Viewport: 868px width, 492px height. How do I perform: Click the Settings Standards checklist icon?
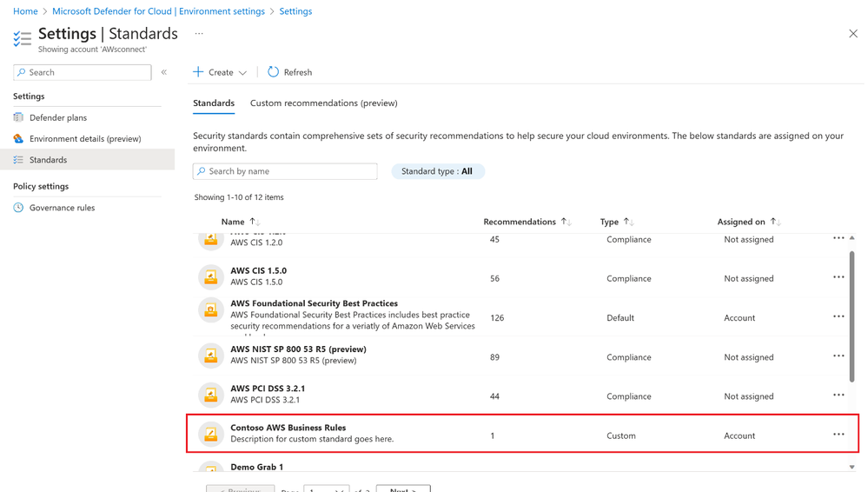click(x=22, y=39)
